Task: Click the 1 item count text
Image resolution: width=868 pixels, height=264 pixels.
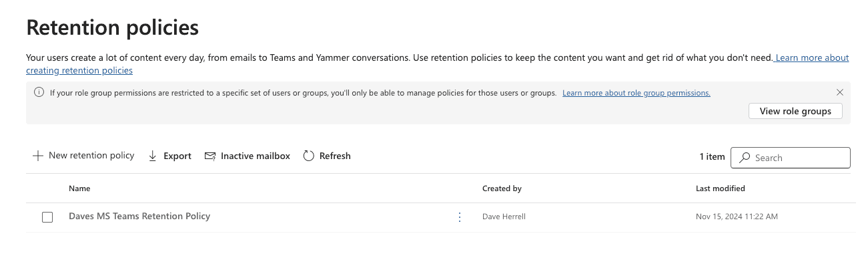Action: tap(712, 156)
